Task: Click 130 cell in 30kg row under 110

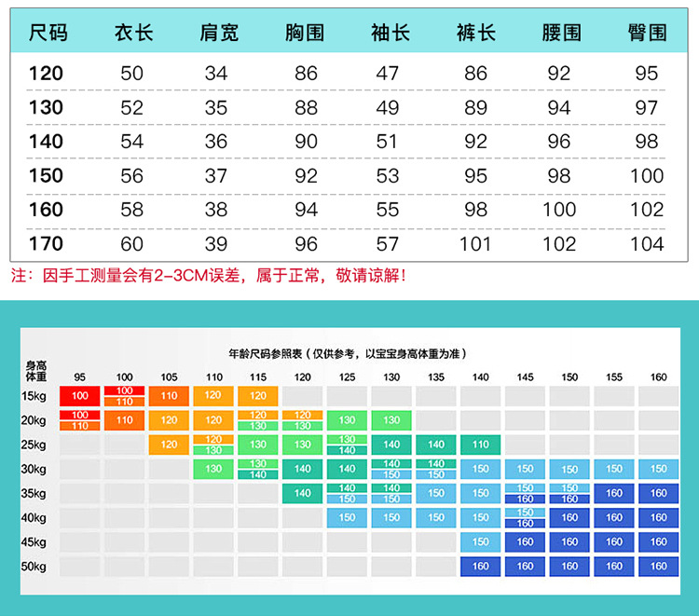Action: pyautogui.click(x=213, y=469)
